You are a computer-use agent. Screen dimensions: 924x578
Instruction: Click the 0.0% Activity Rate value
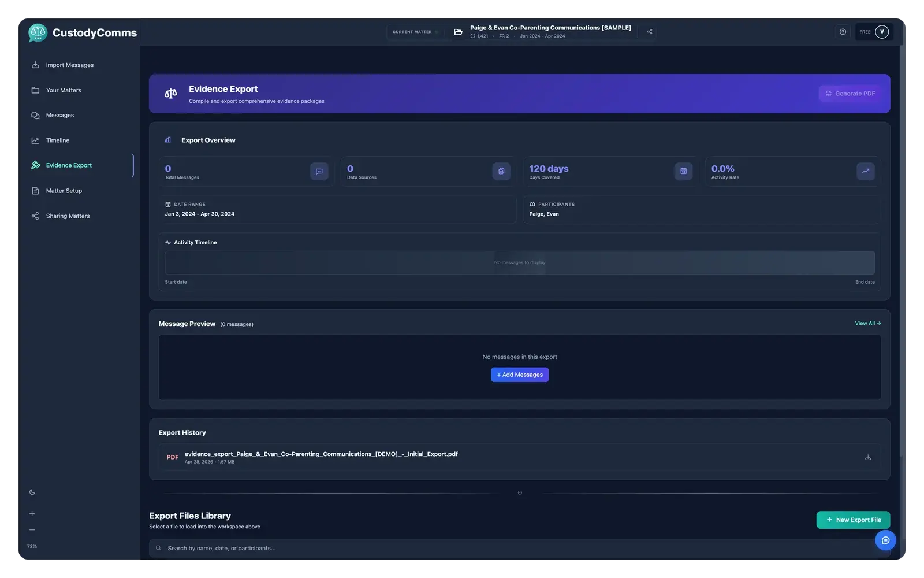coord(723,169)
